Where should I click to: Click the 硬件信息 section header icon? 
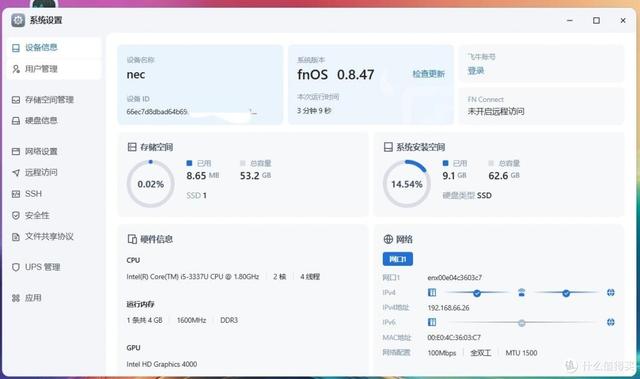pyautogui.click(x=132, y=239)
